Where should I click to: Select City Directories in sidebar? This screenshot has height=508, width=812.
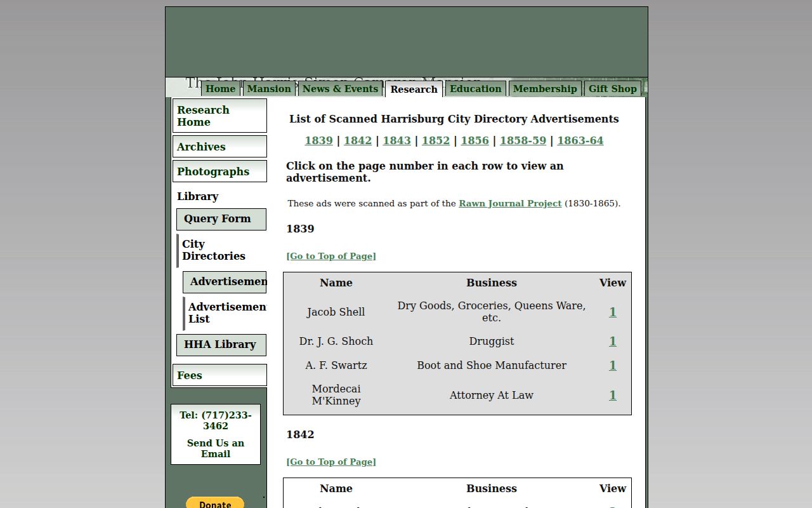(x=221, y=250)
